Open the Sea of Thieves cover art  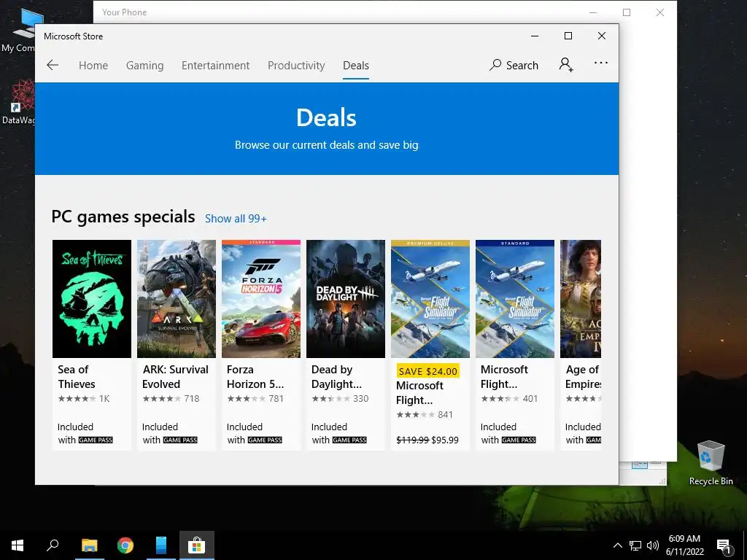[x=91, y=298]
